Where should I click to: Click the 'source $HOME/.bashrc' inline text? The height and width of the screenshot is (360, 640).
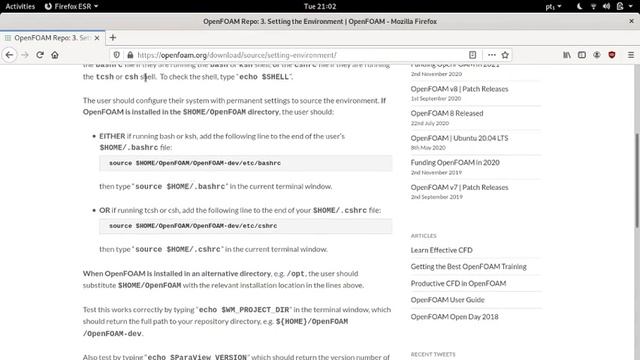(x=180, y=187)
